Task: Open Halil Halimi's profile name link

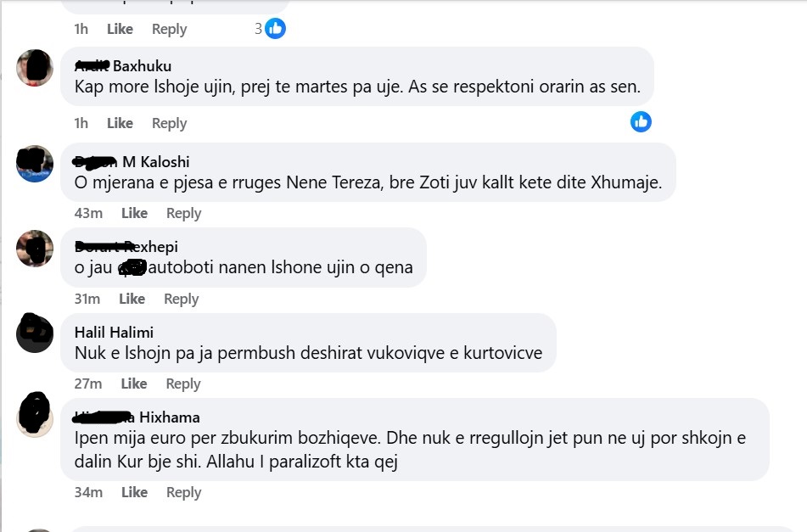Action: 114,332
